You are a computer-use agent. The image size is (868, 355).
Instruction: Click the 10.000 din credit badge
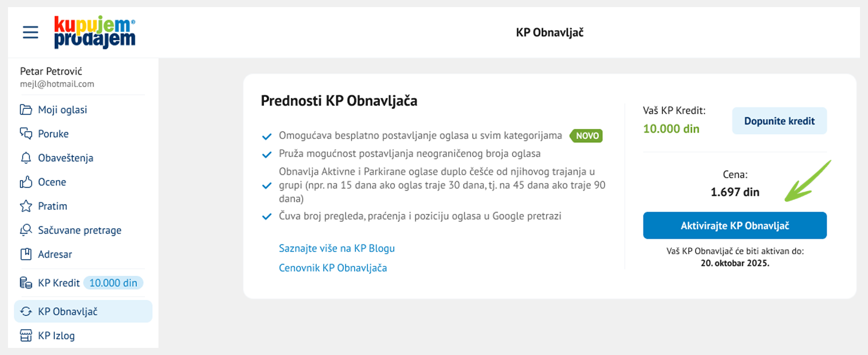(113, 283)
